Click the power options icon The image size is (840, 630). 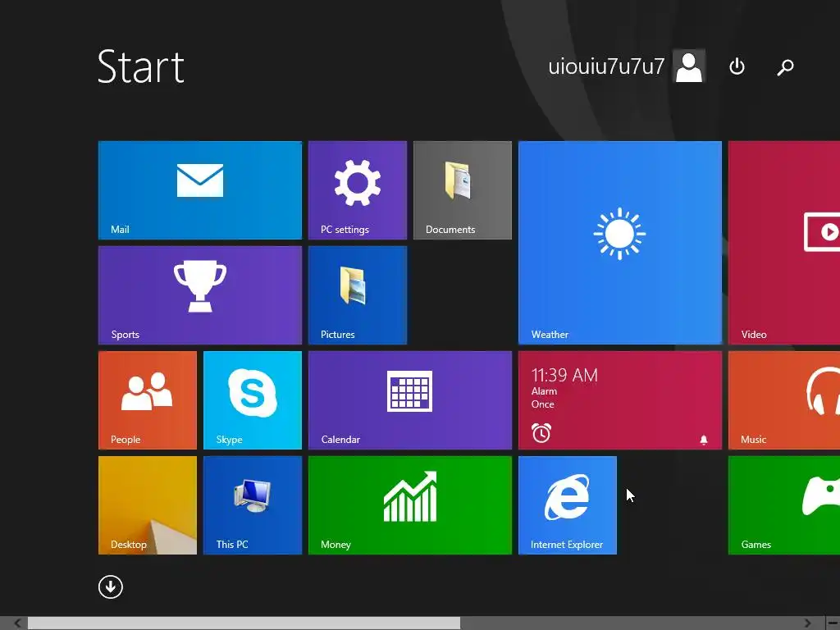737,66
